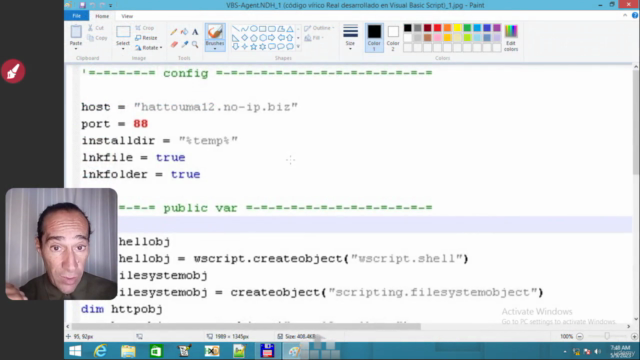Choose the Curve shape

click(244, 29)
